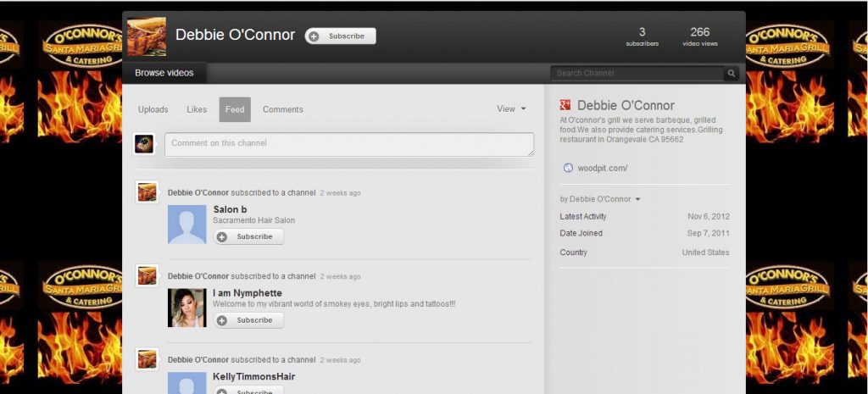Click Debbie O'Connor name in Salon b feed entry
This screenshot has height=394, width=868.
198,193
